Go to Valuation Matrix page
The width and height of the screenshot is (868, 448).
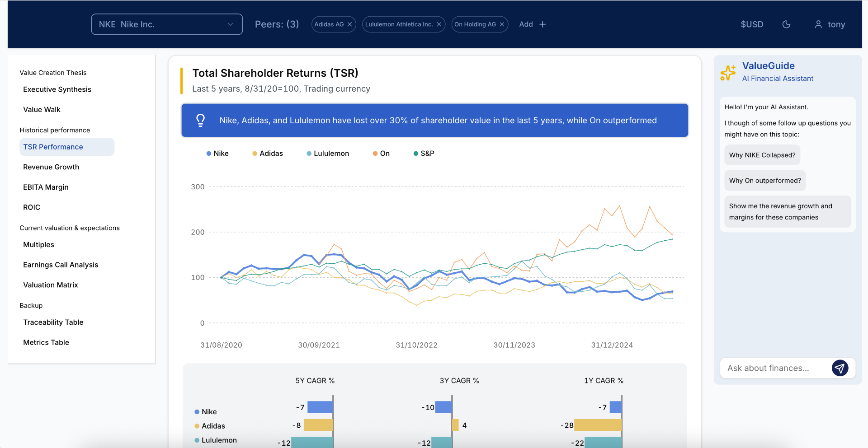(x=51, y=285)
